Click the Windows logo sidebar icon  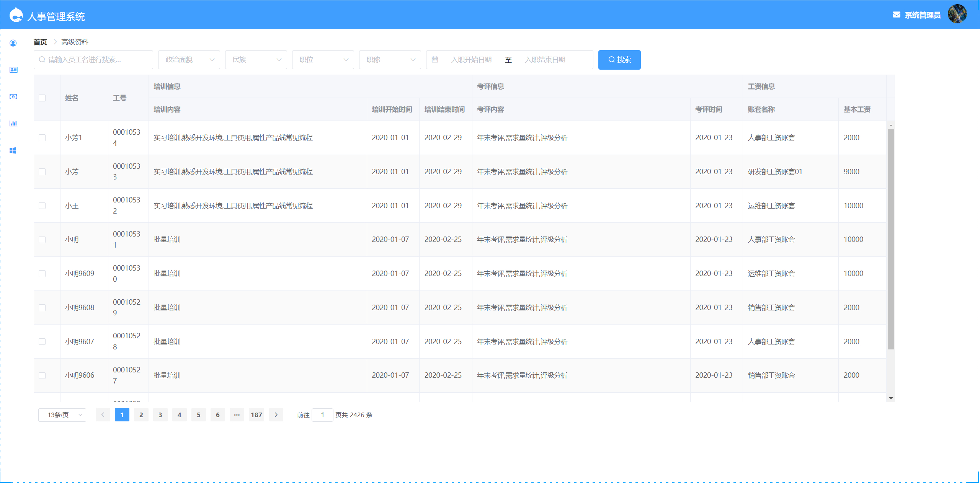(x=13, y=150)
